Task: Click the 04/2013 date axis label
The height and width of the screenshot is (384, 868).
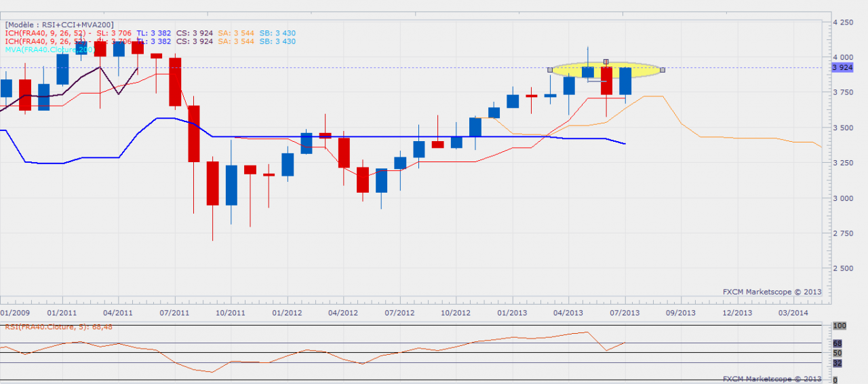Action: (x=568, y=312)
